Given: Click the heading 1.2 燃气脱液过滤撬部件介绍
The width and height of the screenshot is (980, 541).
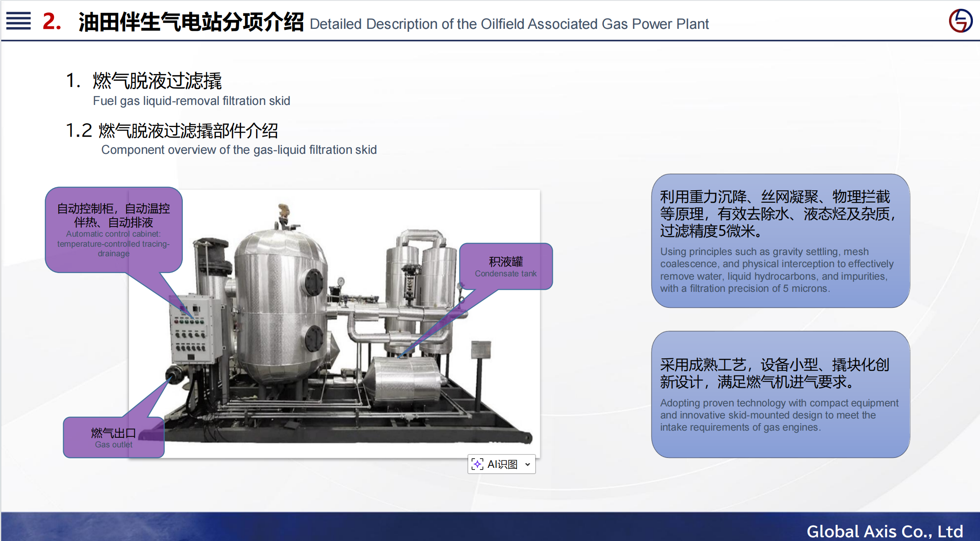Looking at the screenshot, I should [172, 130].
